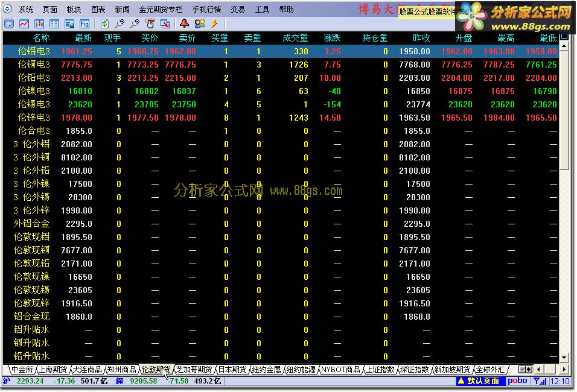Click the hand pointer selection icon
Viewport: 577px width, 392px height.
coord(150,24)
